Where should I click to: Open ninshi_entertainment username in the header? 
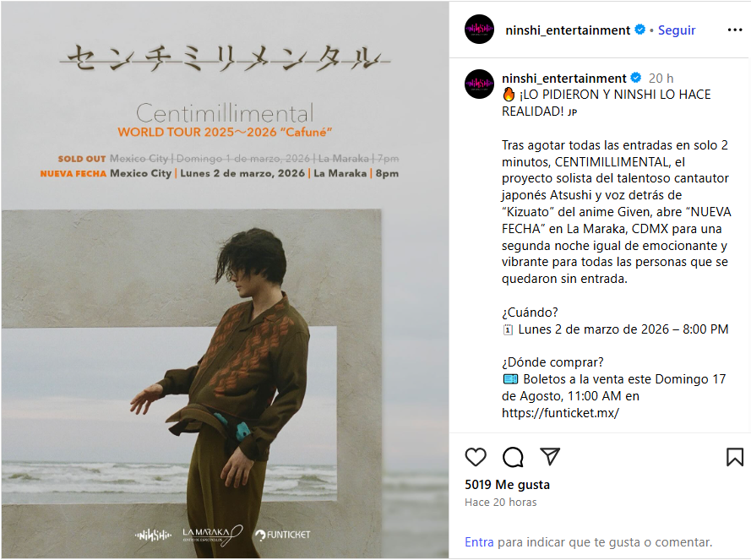568,30
